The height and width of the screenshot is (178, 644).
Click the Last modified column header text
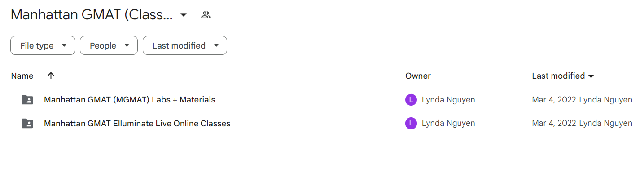click(558, 76)
